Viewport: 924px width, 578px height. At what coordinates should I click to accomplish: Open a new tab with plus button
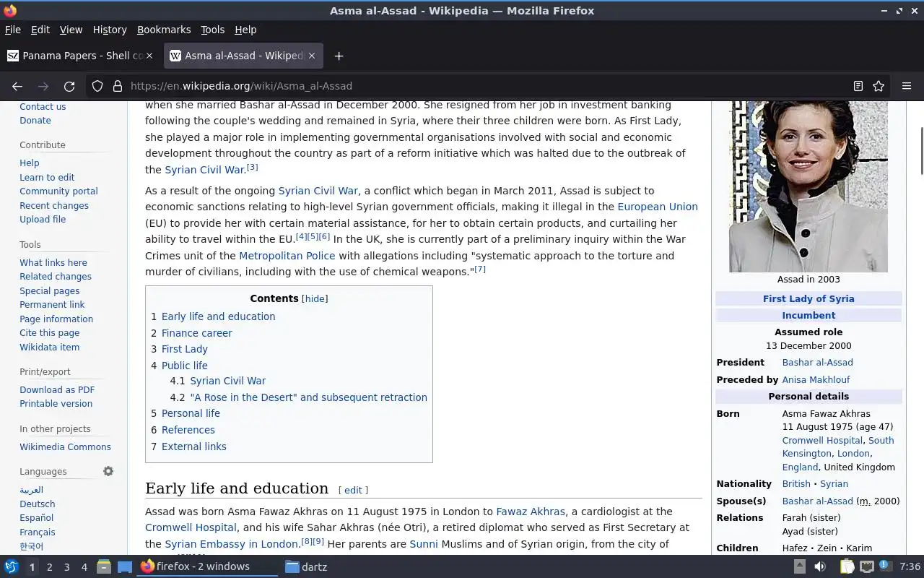coord(339,56)
